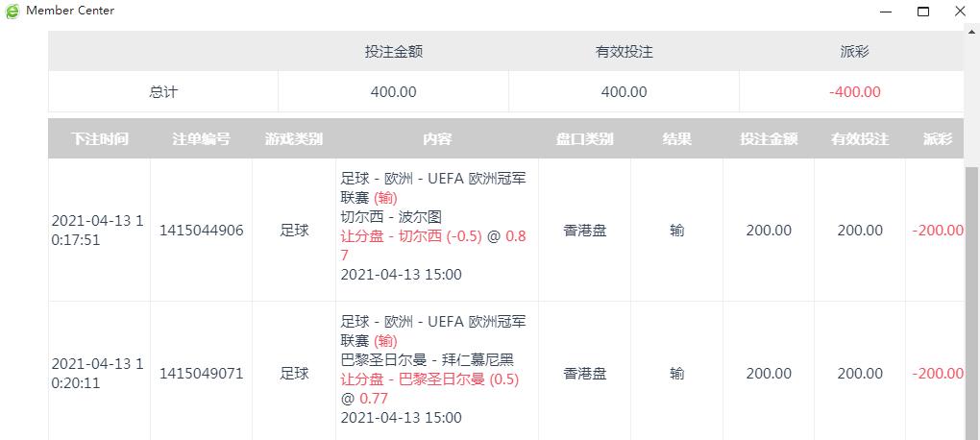
Task: Select bet order number 1415044906
Action: (x=202, y=231)
